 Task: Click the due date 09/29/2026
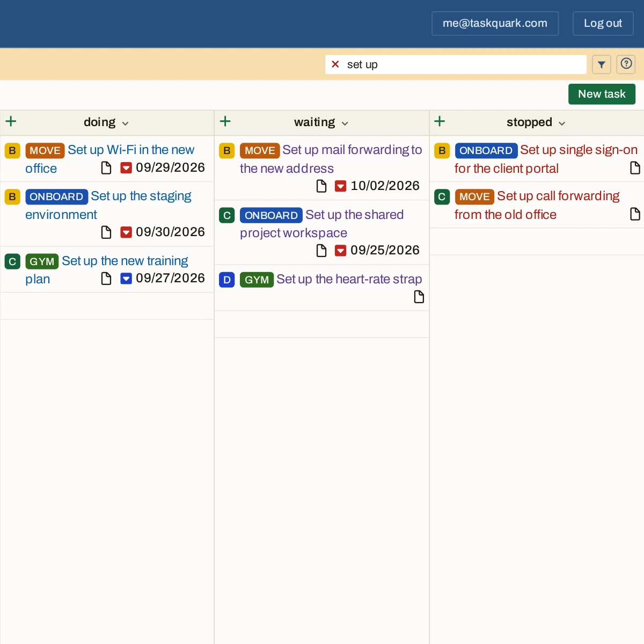pyautogui.click(x=170, y=168)
